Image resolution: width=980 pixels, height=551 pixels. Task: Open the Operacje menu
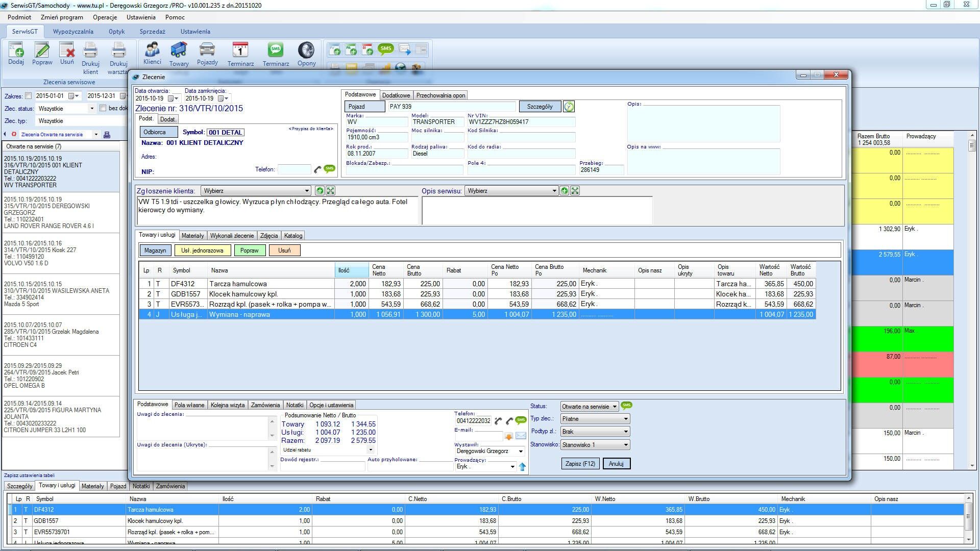click(105, 17)
